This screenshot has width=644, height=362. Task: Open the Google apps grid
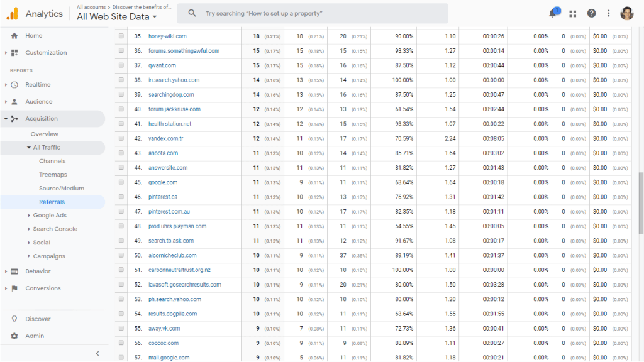coord(572,14)
